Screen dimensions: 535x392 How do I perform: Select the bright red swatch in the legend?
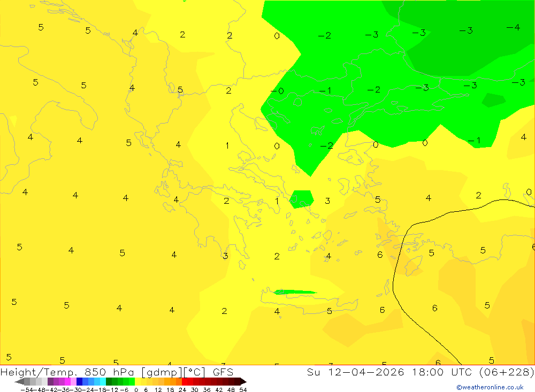pos(185,381)
